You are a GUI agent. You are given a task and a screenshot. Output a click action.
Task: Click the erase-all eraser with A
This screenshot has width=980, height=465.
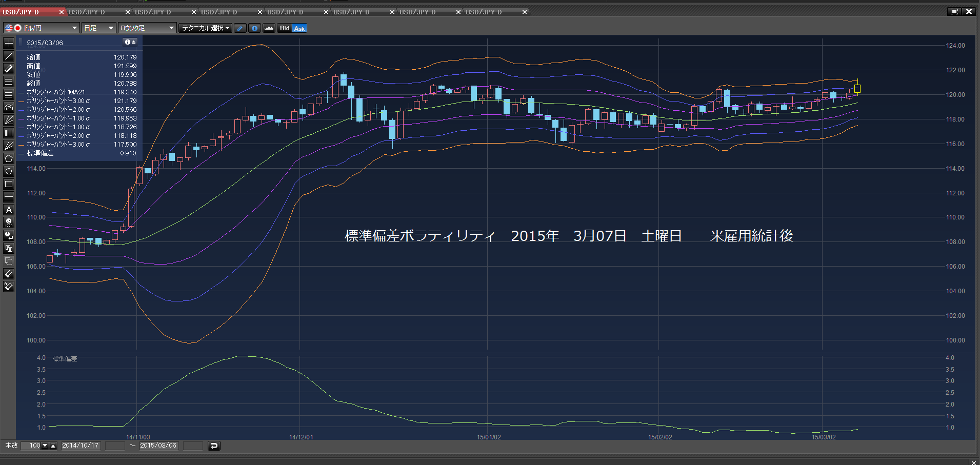(x=9, y=287)
